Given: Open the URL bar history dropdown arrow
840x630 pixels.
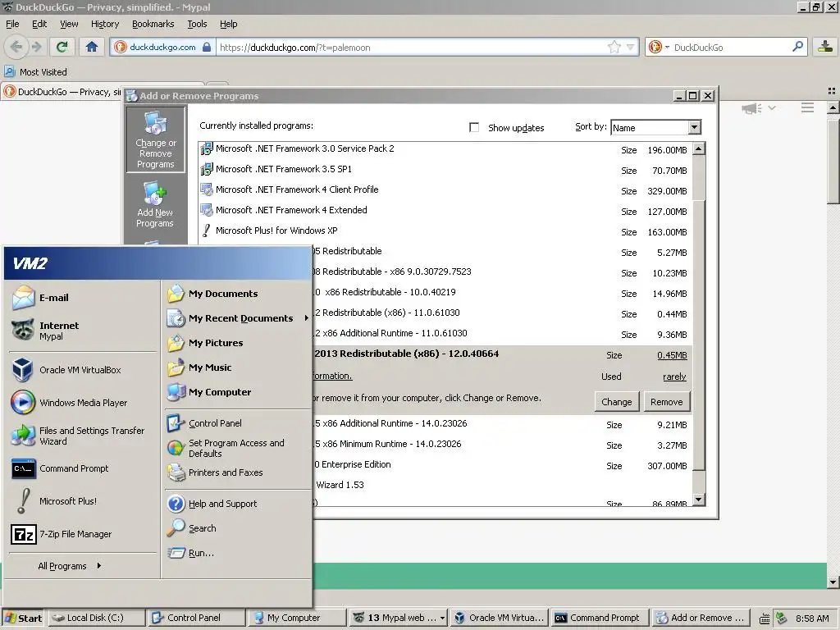Looking at the screenshot, I should coord(631,47).
